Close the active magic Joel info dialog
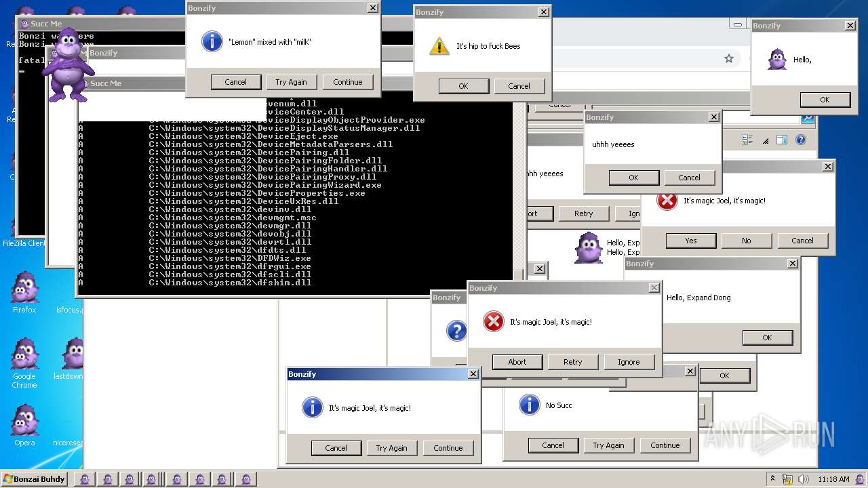This screenshot has height=488, width=868. (473, 374)
